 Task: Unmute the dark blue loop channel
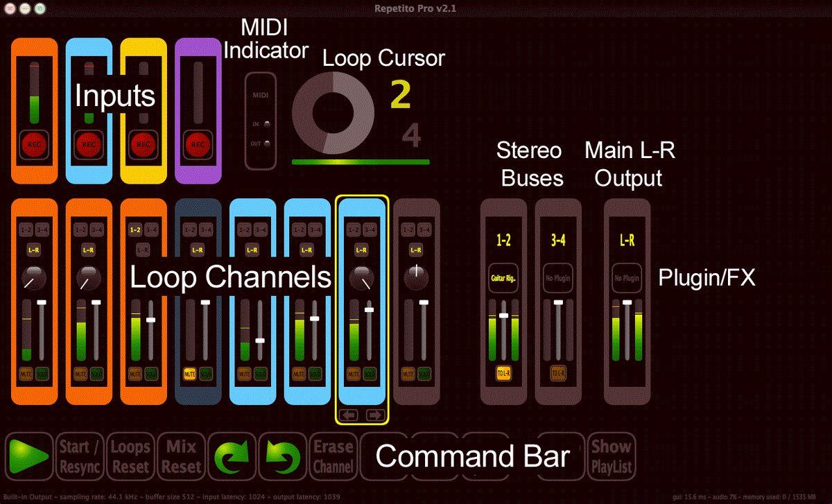(189, 374)
